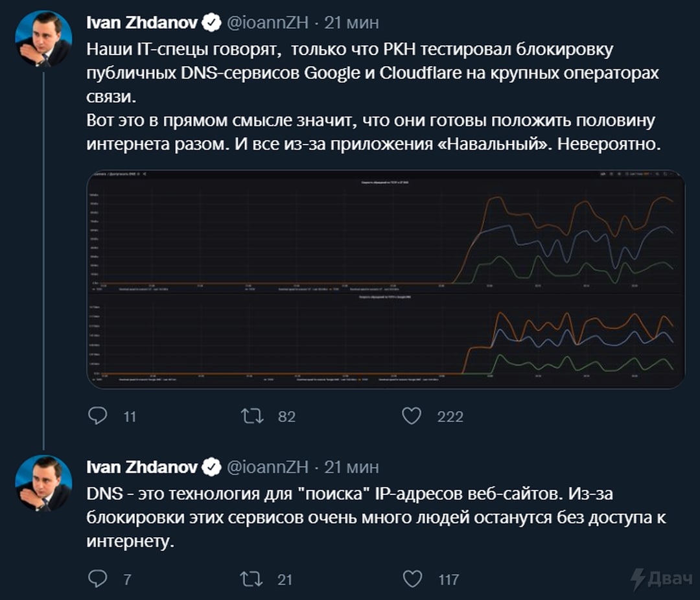Like the second tweet with 117 likes
Viewport: 700px width, 600px height.
pos(412,579)
